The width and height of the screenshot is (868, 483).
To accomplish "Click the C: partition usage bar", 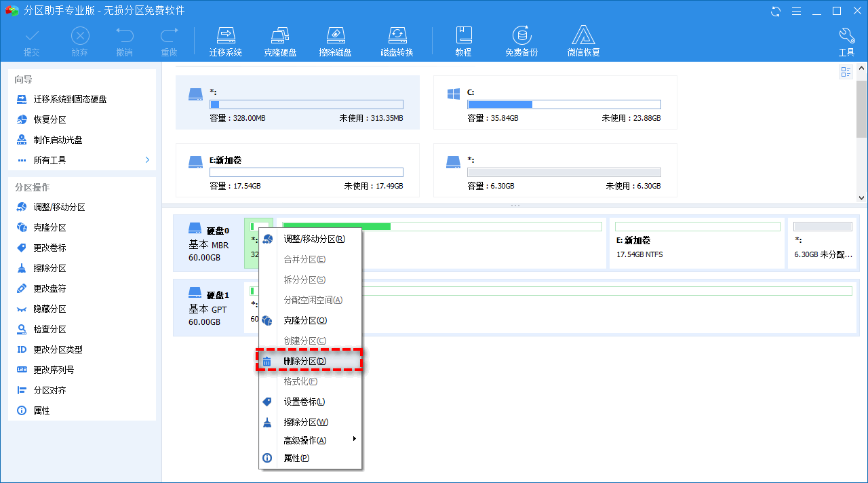I will pyautogui.click(x=564, y=104).
